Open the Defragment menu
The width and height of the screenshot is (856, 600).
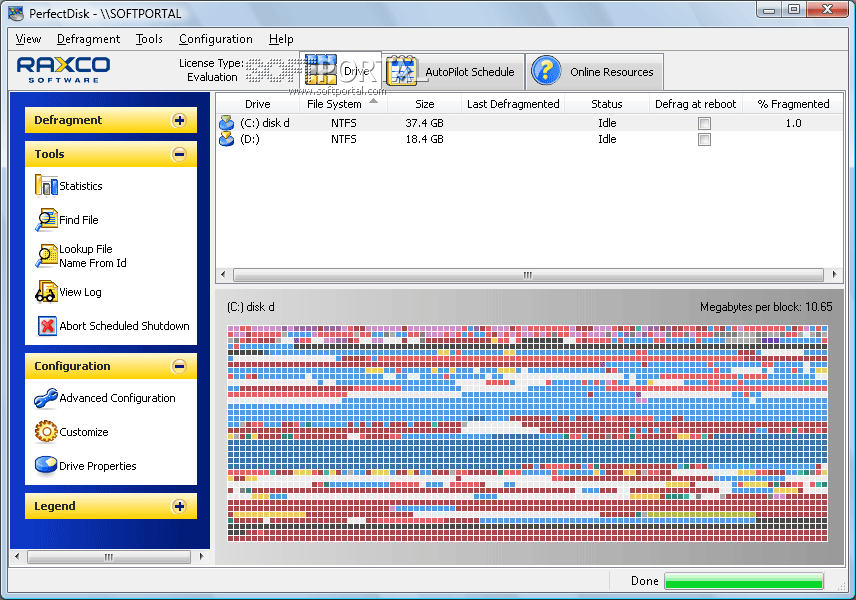88,39
